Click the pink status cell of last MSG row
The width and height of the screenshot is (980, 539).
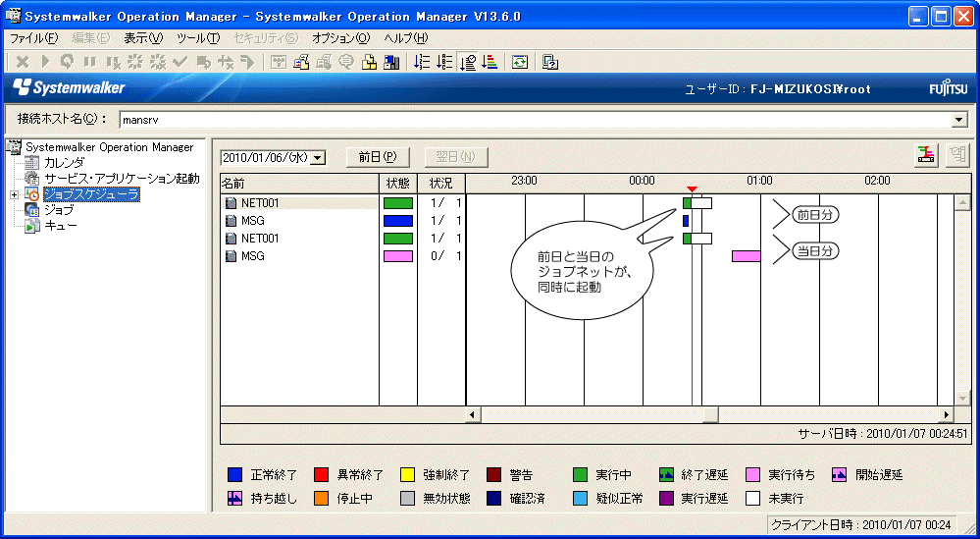[x=398, y=255]
